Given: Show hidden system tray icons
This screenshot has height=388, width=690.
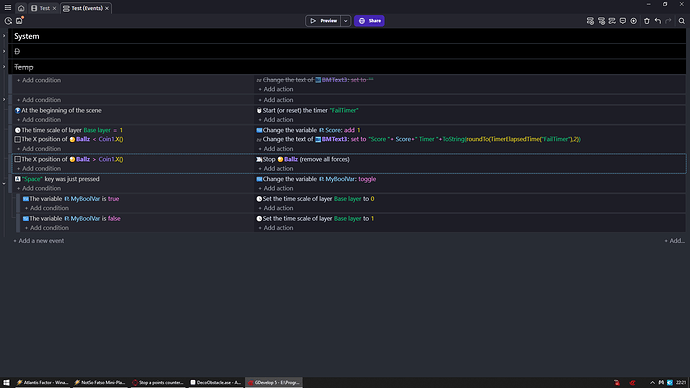Looking at the screenshot, I should 652,383.
